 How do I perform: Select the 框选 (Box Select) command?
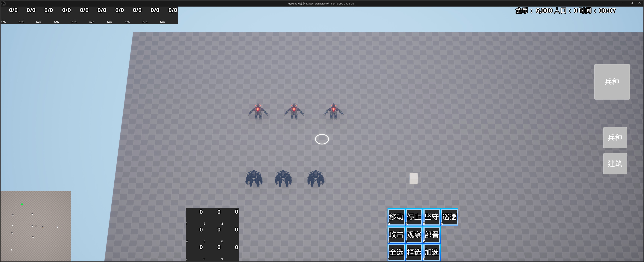[414, 252]
